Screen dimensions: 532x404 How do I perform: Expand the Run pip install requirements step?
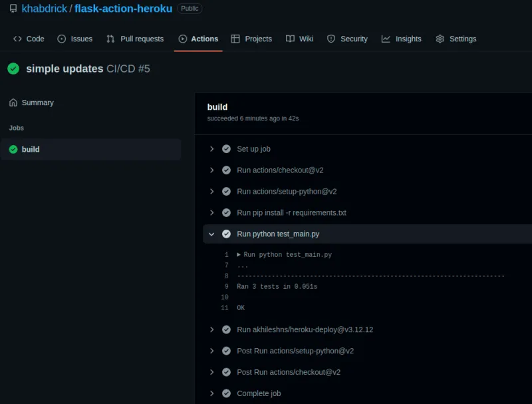(x=211, y=213)
